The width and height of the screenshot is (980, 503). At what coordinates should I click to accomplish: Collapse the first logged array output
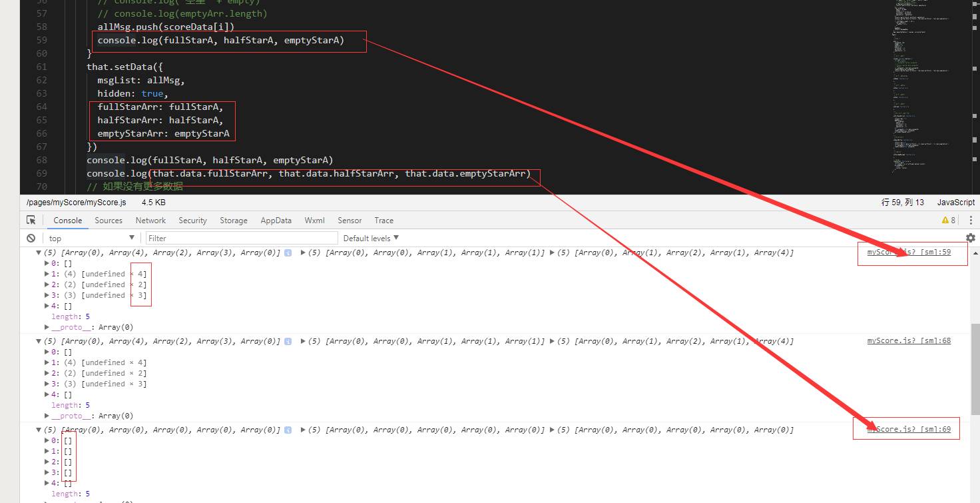39,253
